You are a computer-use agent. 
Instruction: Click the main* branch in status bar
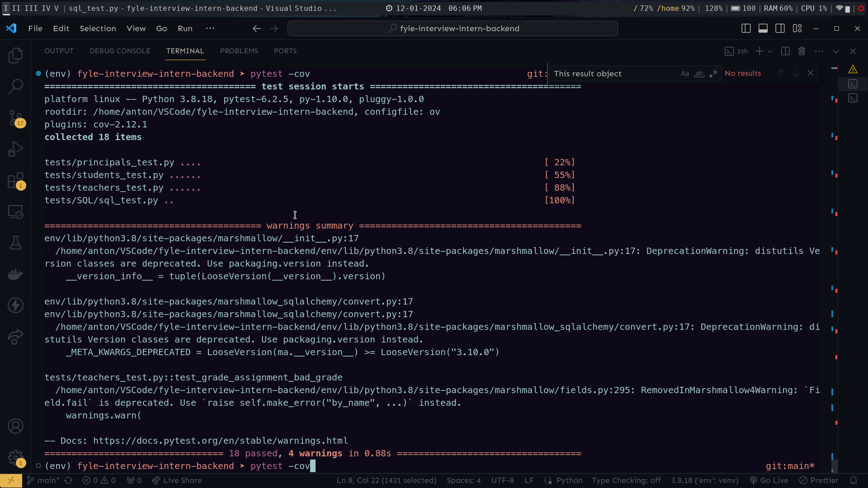[43, 481]
